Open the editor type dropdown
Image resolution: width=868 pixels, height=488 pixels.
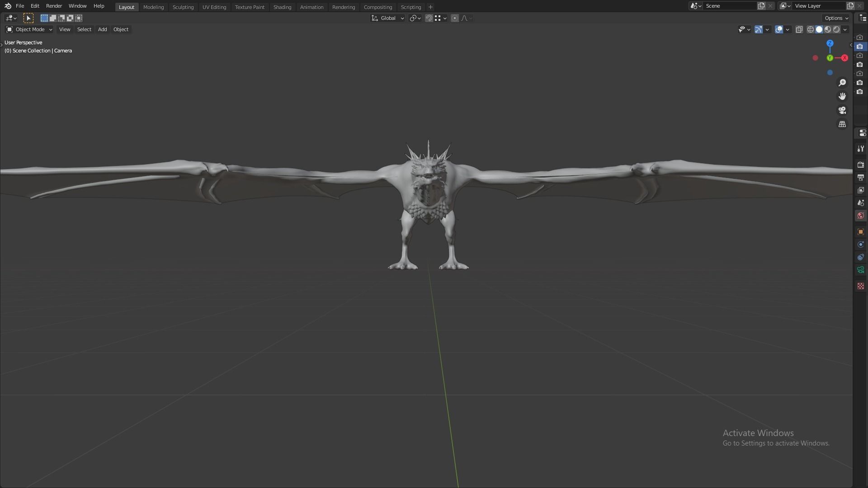point(11,18)
